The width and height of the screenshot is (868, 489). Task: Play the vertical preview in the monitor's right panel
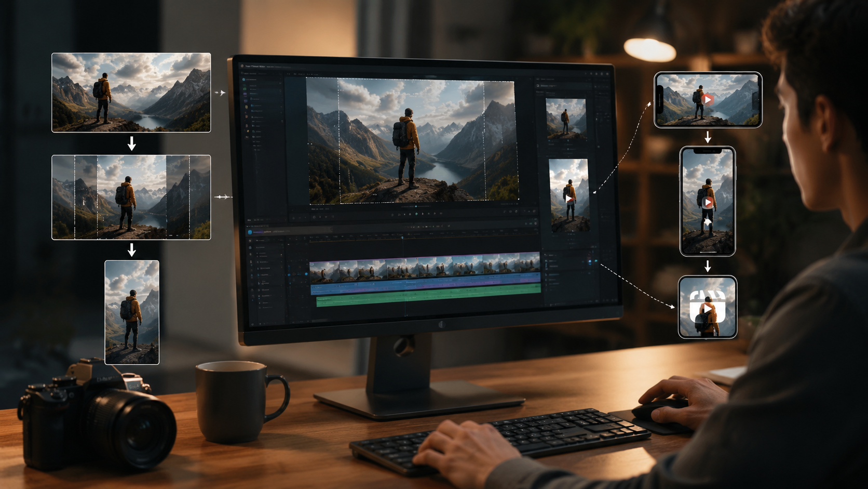click(x=569, y=199)
